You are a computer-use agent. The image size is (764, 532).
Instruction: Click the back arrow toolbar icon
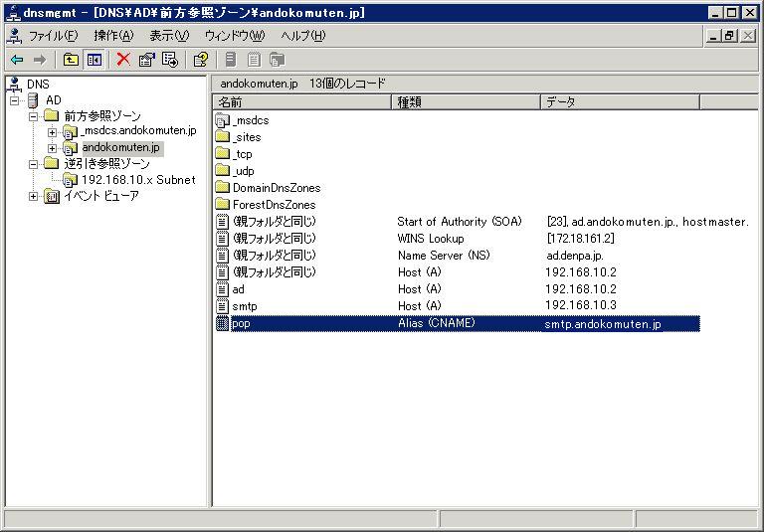[17, 60]
